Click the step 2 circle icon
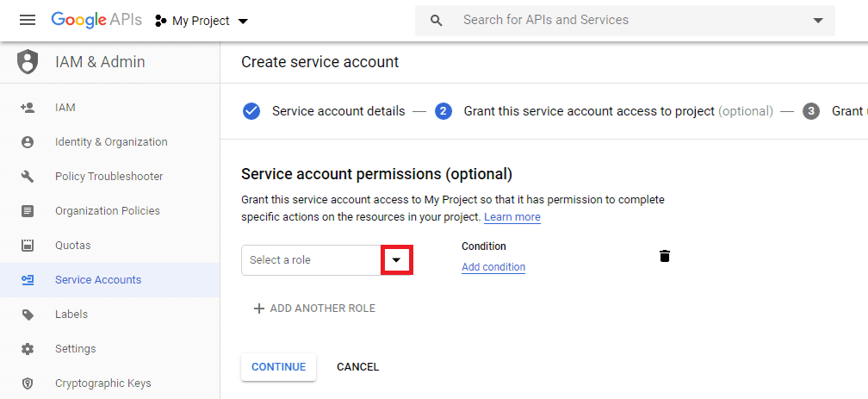The width and height of the screenshot is (868, 399). [443, 111]
